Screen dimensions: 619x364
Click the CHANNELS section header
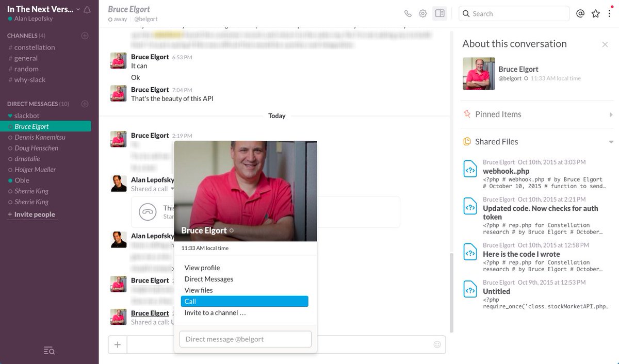(x=26, y=36)
